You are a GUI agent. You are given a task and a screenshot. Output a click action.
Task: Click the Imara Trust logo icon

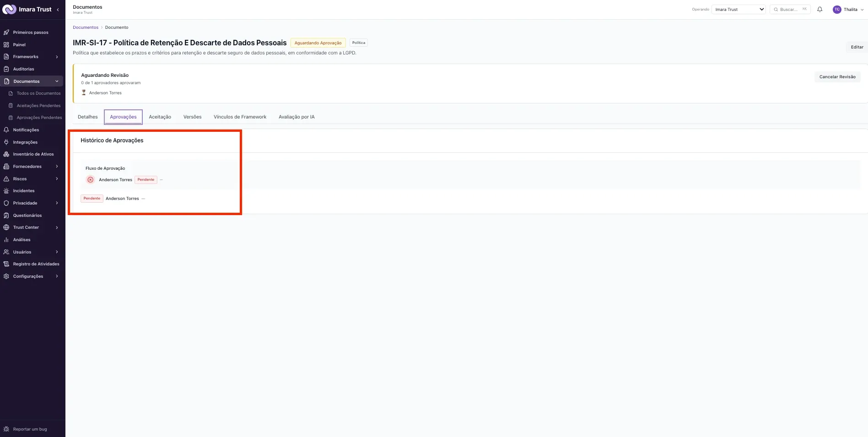point(9,10)
